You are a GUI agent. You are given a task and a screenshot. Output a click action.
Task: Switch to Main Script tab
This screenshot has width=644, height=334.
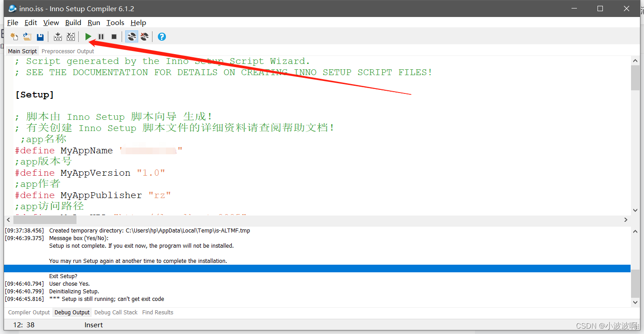22,51
